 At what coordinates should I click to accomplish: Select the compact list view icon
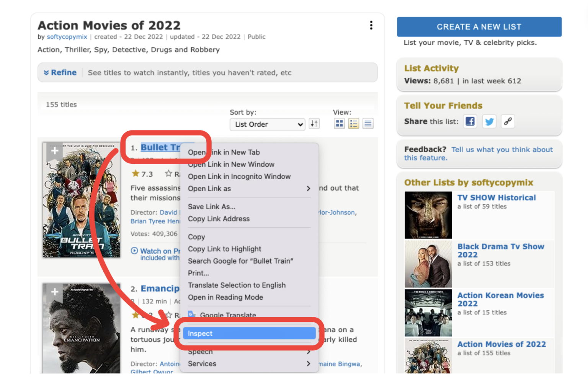(x=353, y=123)
